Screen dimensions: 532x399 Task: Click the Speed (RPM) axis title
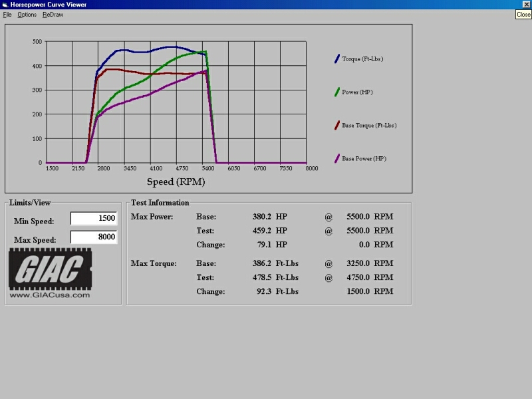[x=176, y=182]
